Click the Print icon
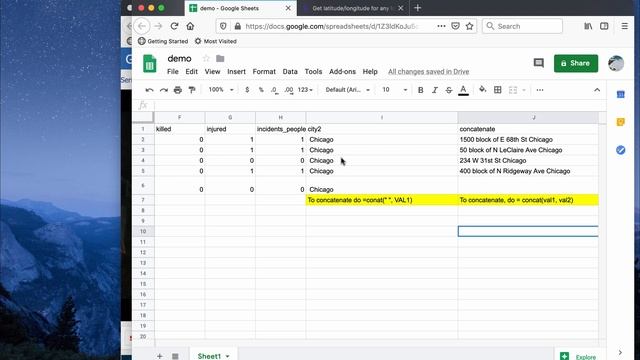This screenshot has height=360, width=640. [x=178, y=90]
